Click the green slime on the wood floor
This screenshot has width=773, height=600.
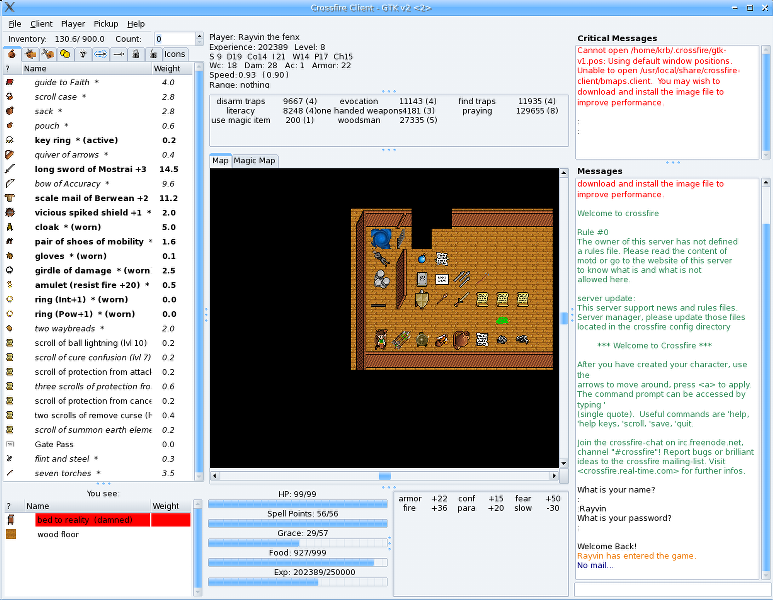[x=501, y=319]
